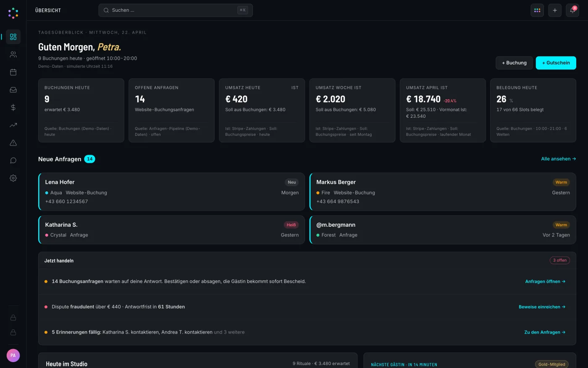Open the customers people icon in sidebar
The image size is (588, 368).
pos(13,55)
